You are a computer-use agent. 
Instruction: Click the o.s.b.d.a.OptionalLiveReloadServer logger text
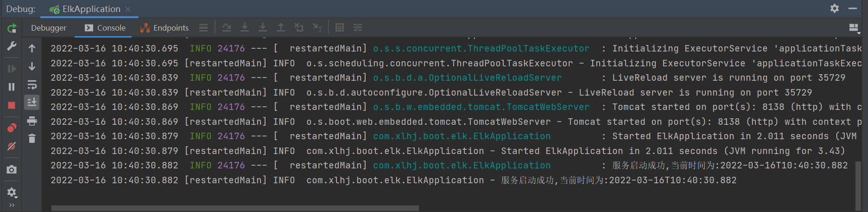[x=468, y=77]
